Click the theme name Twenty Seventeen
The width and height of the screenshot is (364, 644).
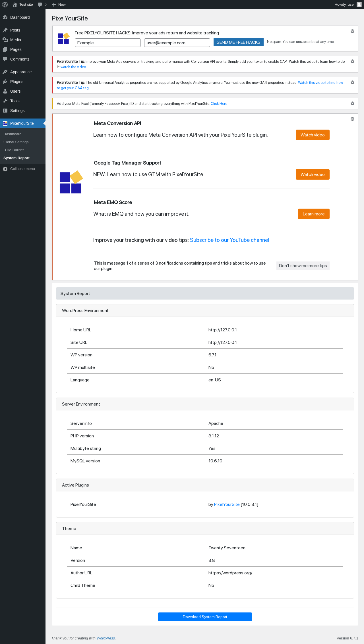[227, 548]
